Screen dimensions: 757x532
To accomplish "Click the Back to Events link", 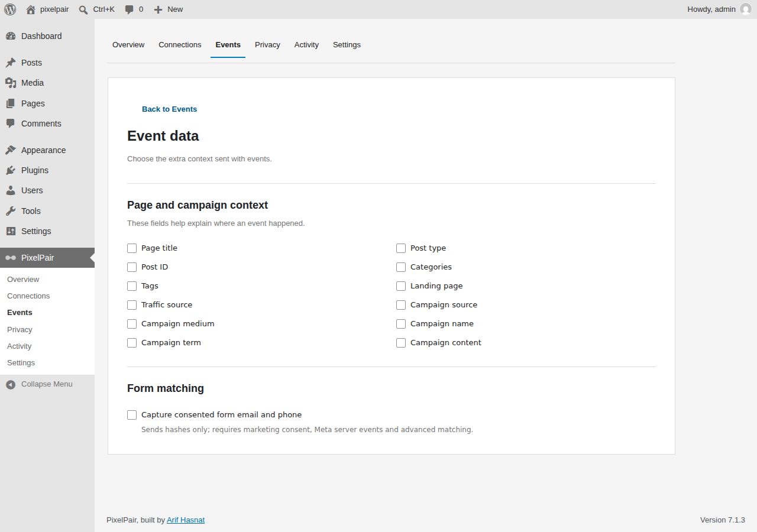I will (x=169, y=109).
